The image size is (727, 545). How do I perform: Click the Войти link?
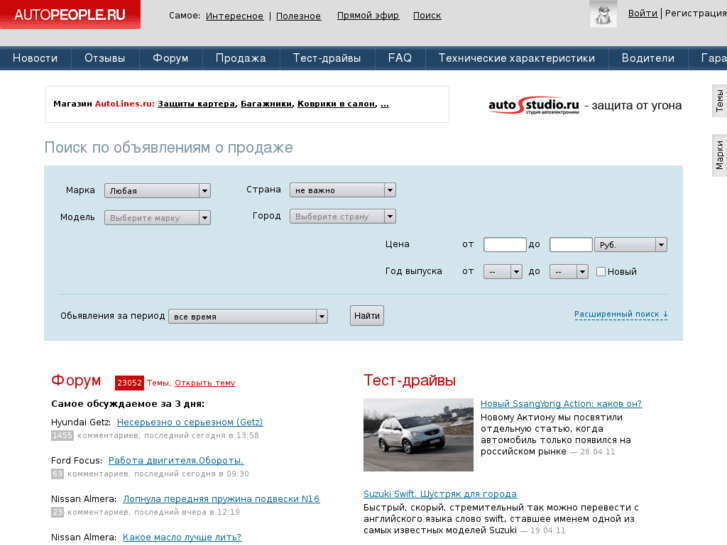[x=643, y=13]
